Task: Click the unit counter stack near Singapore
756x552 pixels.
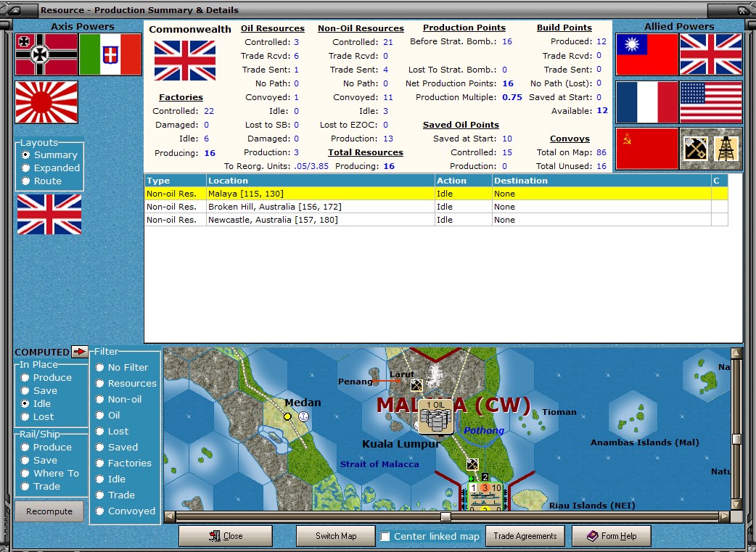Action: 485,497
